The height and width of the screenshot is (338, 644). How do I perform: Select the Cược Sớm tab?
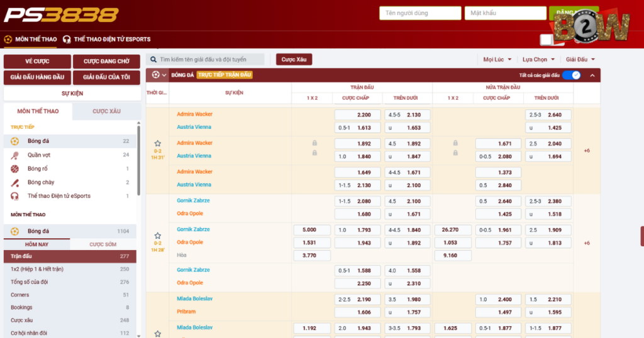[x=103, y=244]
